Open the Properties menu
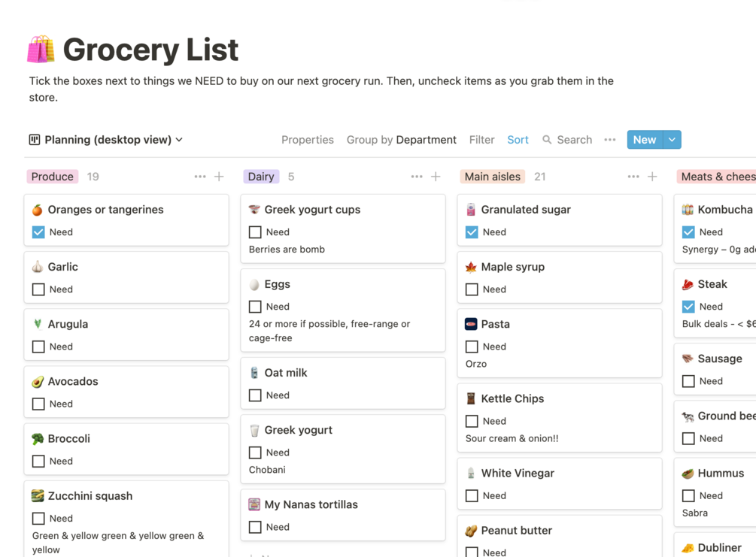Image resolution: width=756 pixels, height=557 pixels. click(x=307, y=140)
